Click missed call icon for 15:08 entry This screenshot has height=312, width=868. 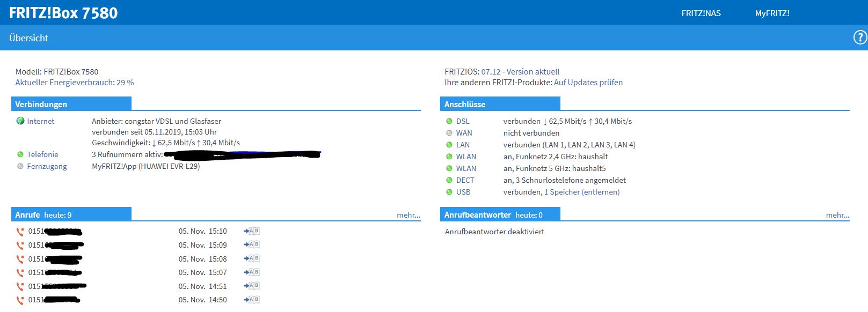(20, 259)
